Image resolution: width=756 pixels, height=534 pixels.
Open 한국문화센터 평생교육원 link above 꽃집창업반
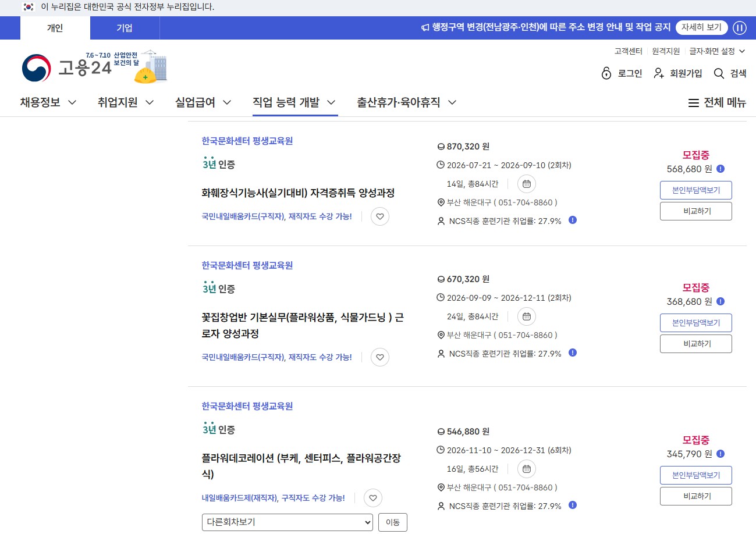[x=247, y=265]
